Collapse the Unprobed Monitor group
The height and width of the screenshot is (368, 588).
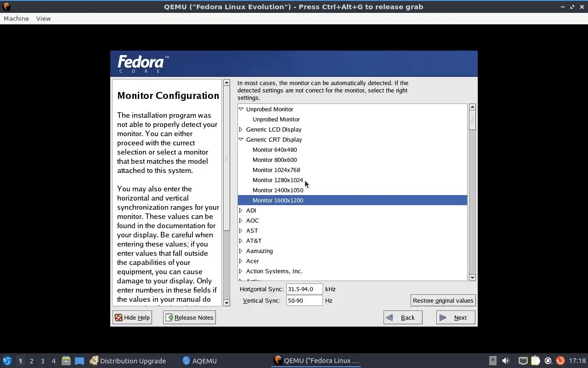click(x=241, y=109)
